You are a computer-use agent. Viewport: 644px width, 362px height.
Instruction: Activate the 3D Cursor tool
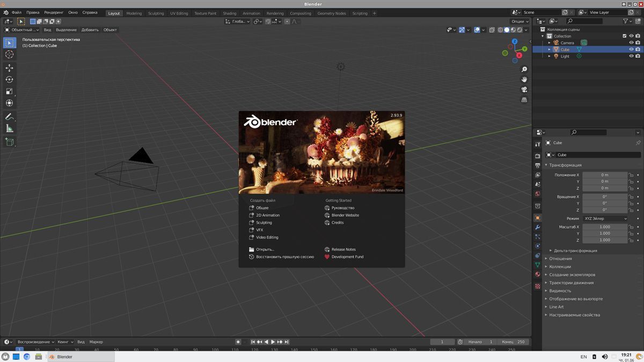[x=9, y=54]
